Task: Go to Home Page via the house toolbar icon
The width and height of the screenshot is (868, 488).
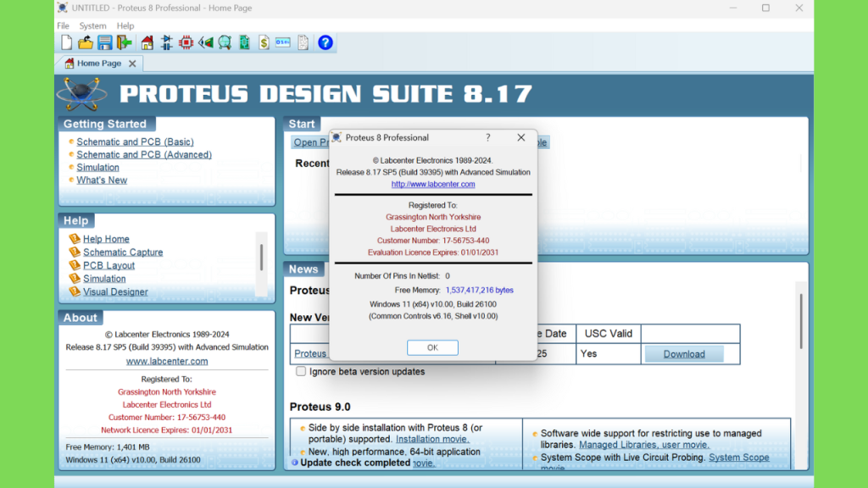Action: [147, 42]
